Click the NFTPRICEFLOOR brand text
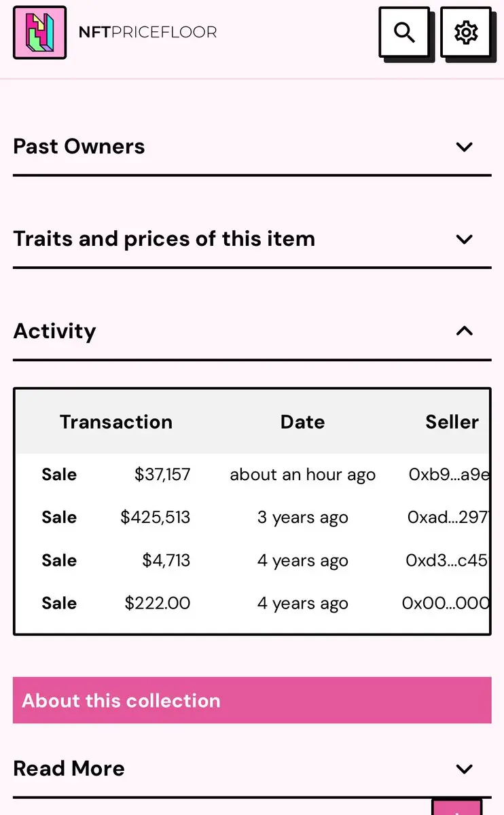 (x=147, y=32)
